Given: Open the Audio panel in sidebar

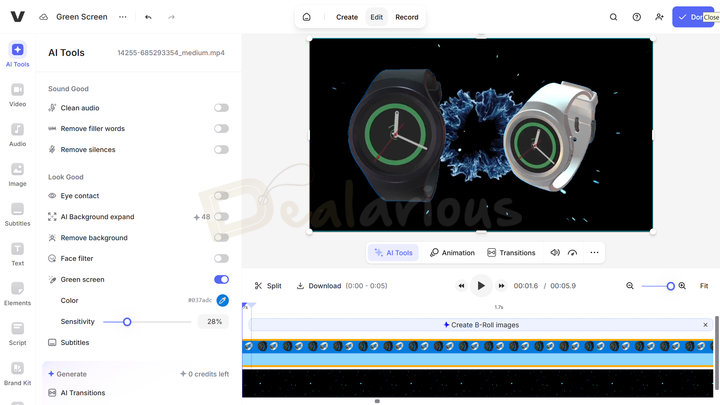Looking at the screenshot, I should (18, 134).
